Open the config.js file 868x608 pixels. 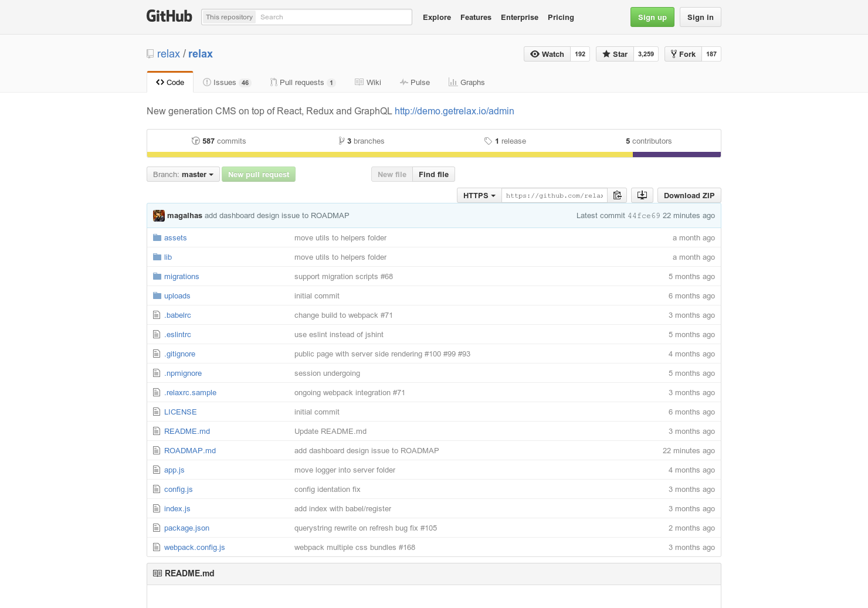(178, 489)
